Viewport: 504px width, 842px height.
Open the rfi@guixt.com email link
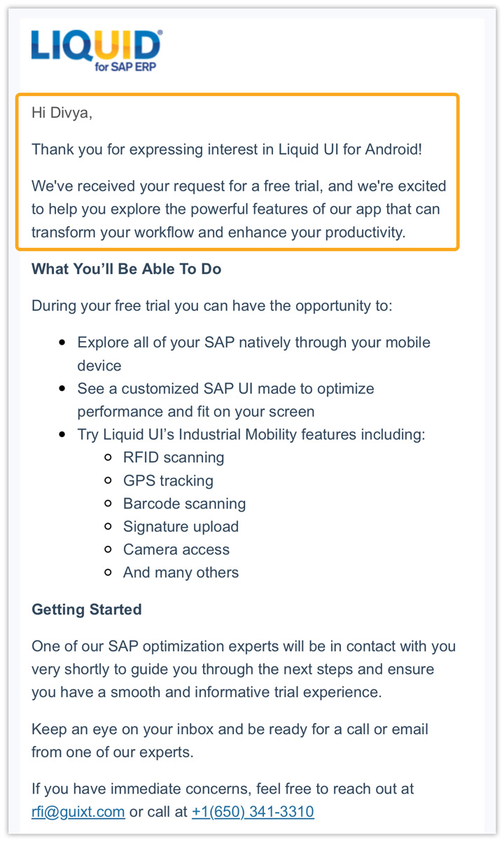click(x=78, y=812)
